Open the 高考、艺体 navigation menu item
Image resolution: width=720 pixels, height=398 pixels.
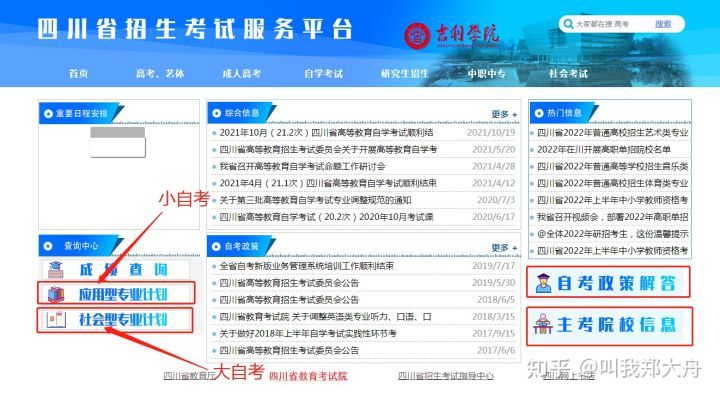(x=160, y=73)
